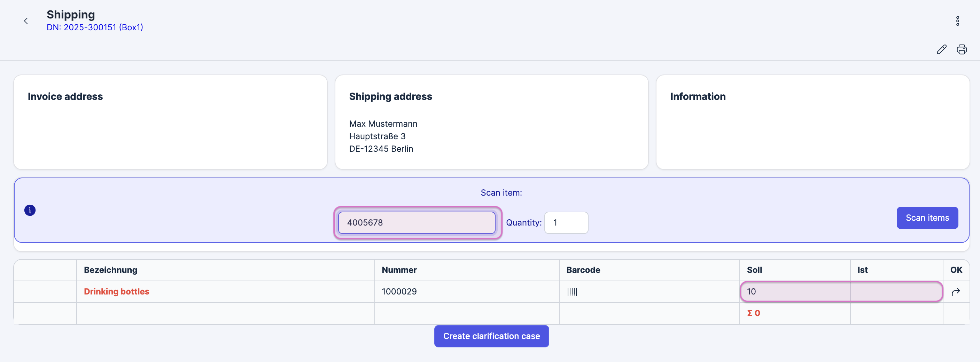
Task: Click barcode icon in Drinking bottles row
Action: (572, 292)
